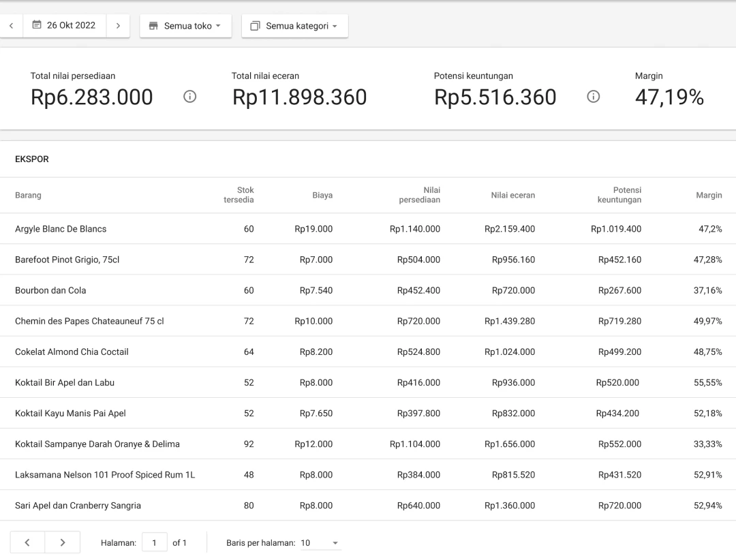Go to the next page in the pagination

(x=62, y=542)
